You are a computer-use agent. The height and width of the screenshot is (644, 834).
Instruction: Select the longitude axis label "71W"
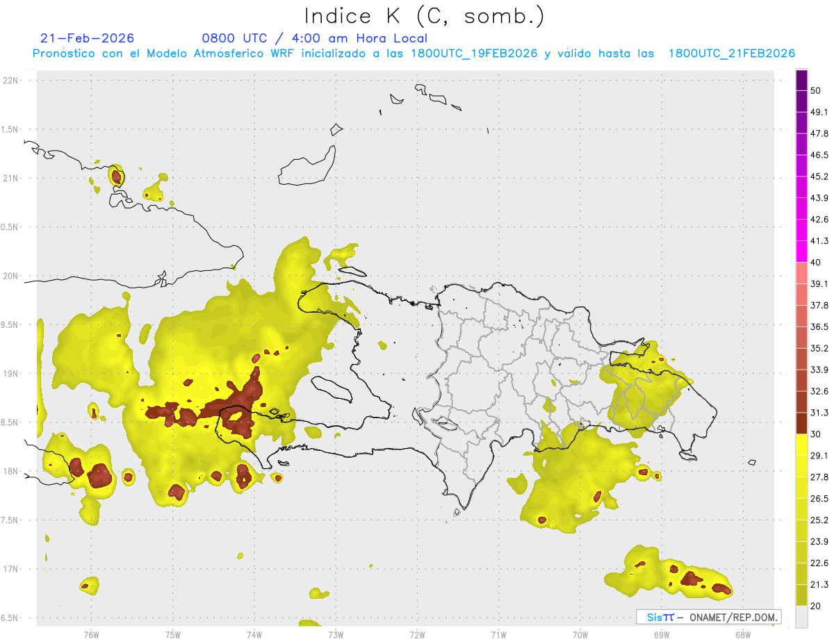click(x=498, y=634)
